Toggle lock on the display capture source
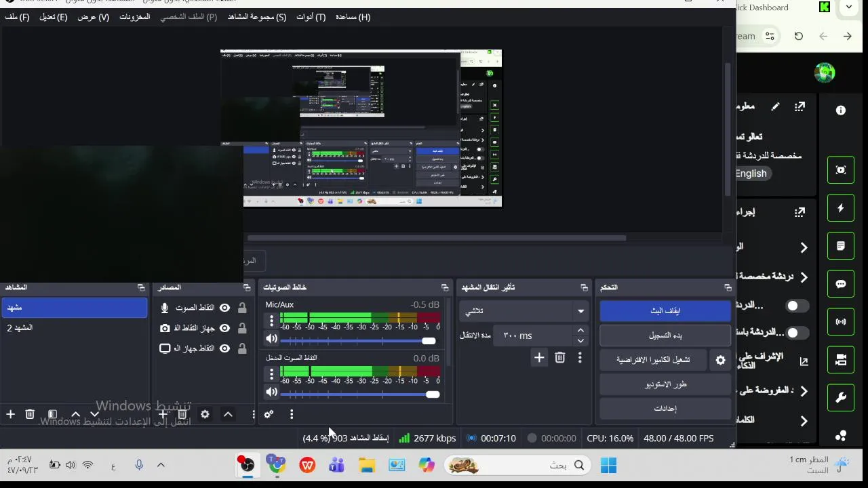The image size is (868, 488). pos(241,348)
